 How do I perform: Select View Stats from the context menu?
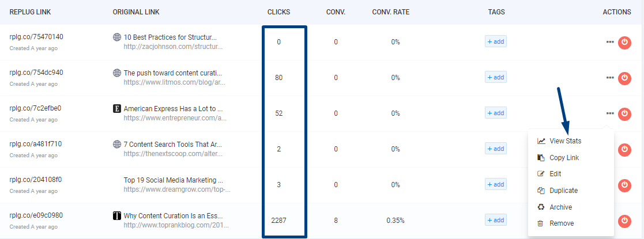pyautogui.click(x=565, y=141)
